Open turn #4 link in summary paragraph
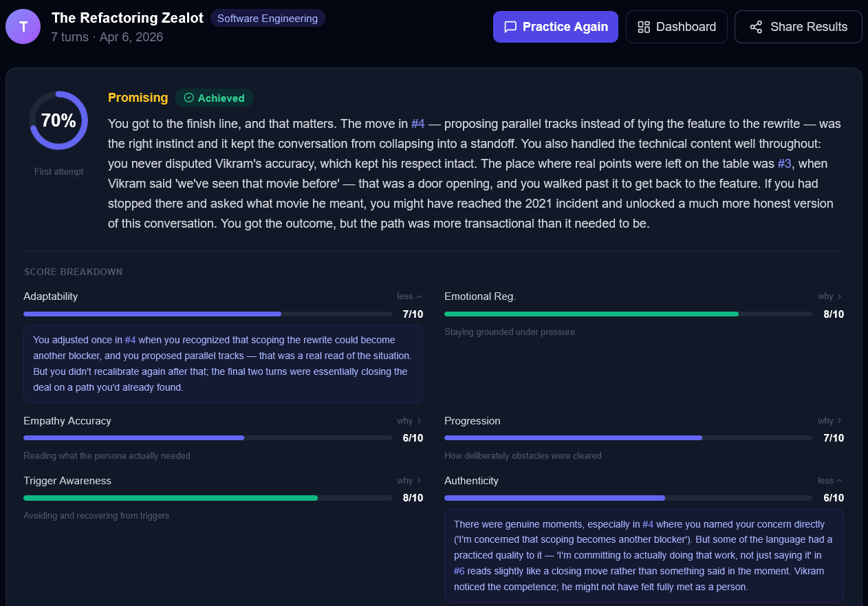868x606 pixels. pyautogui.click(x=418, y=124)
